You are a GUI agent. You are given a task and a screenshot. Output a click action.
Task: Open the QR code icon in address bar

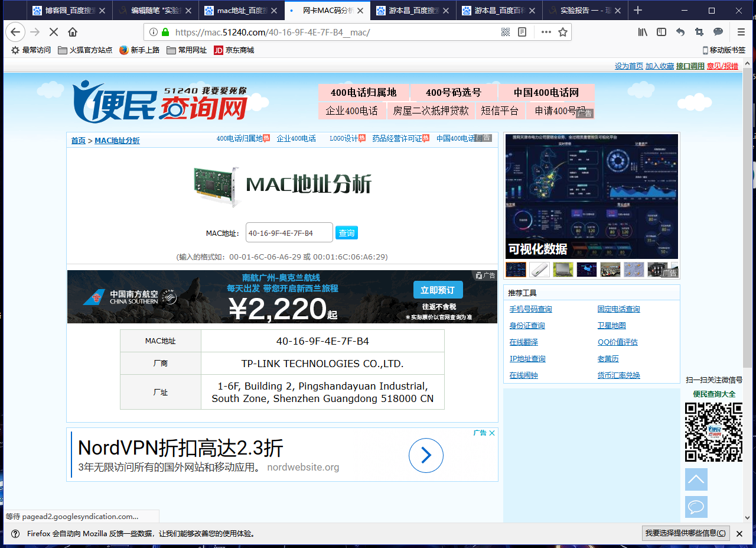pos(506,32)
